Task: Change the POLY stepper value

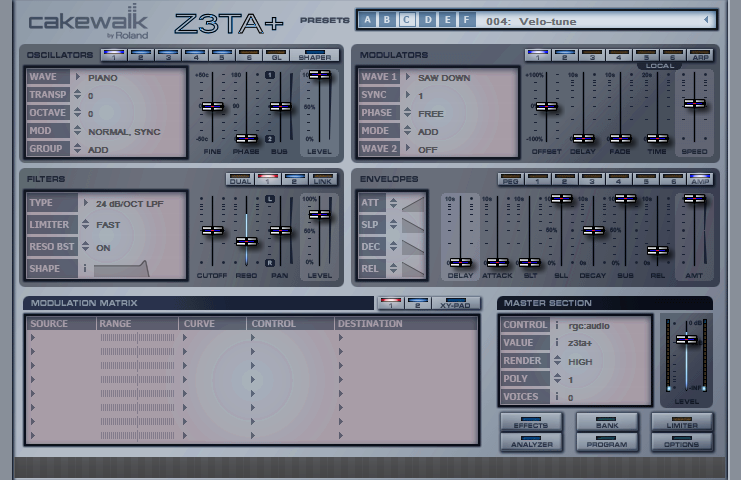Action: coord(558,378)
